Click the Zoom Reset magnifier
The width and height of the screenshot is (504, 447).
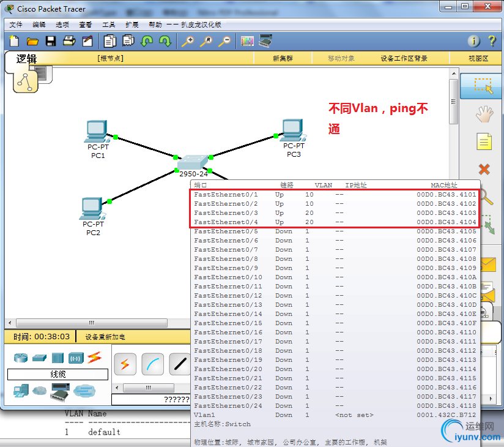[206, 41]
